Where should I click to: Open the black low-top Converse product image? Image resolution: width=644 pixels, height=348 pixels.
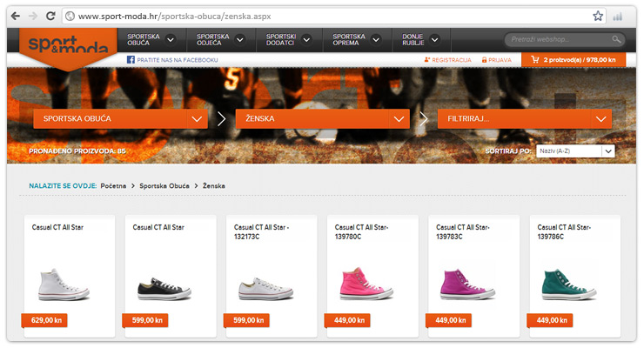(164, 289)
